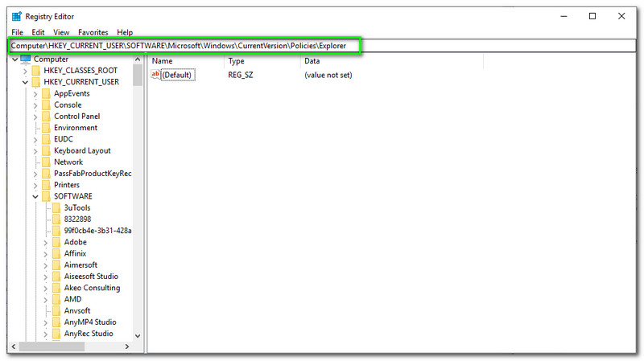The image size is (644, 361).
Task: Expand the HKEY_CLASSES_ROOT node arrow
Action: [x=26, y=71]
